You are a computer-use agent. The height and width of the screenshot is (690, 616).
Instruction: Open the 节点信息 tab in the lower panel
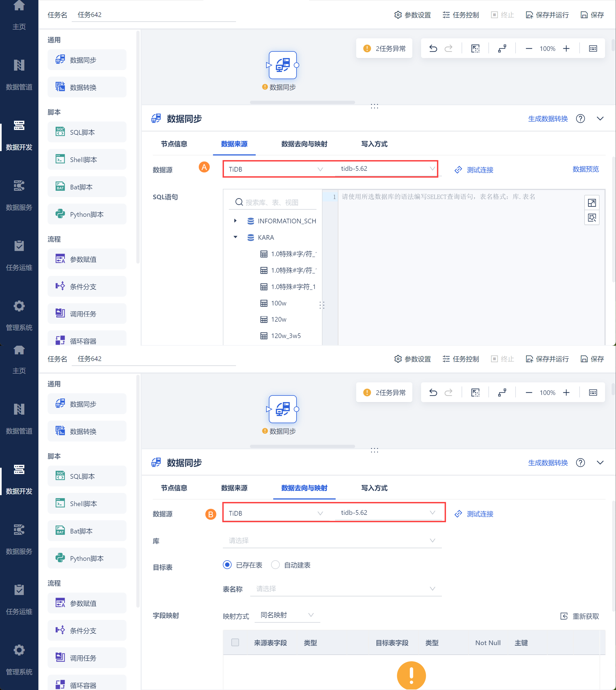(174, 488)
